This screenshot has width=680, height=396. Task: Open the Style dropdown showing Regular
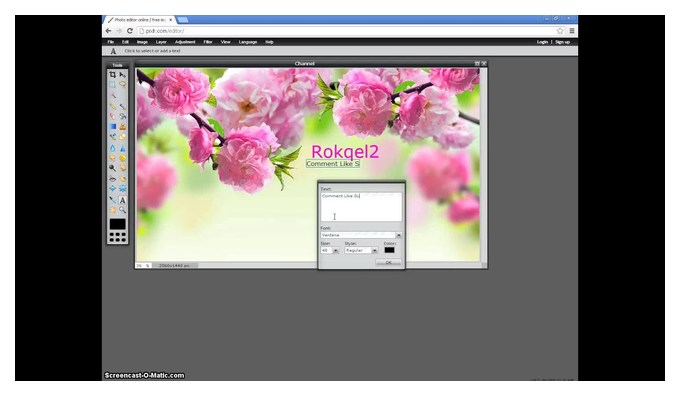click(x=361, y=251)
